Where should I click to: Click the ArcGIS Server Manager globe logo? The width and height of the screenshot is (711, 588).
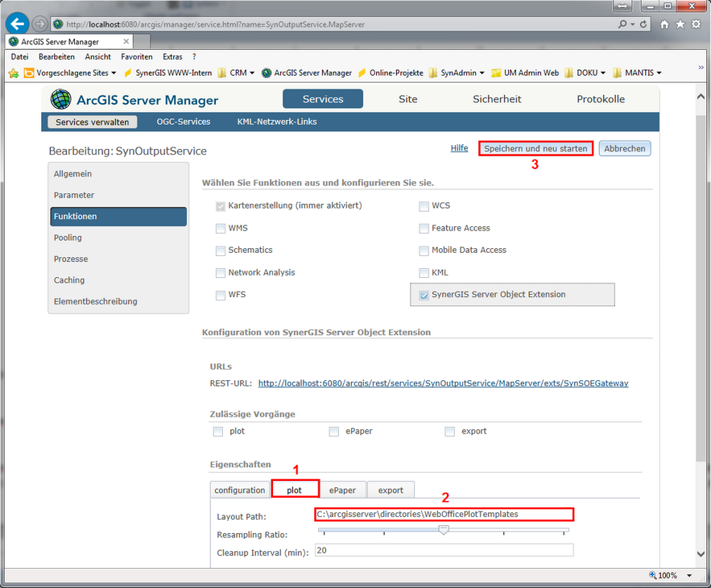(x=60, y=100)
